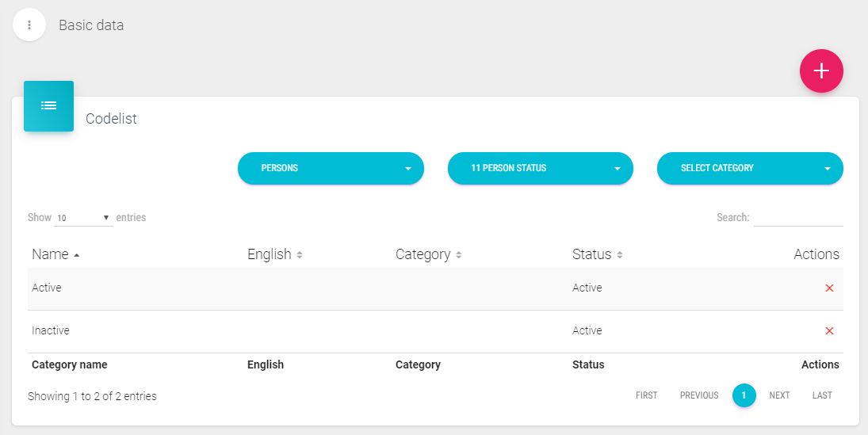Select page 1 in pagination

click(744, 395)
